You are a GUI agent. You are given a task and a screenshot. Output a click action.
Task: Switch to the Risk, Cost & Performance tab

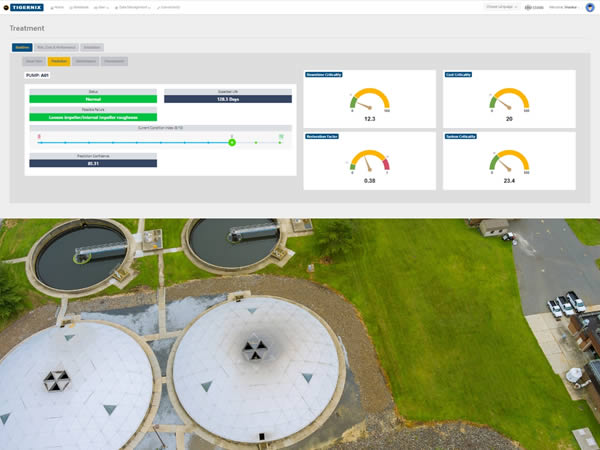point(57,47)
